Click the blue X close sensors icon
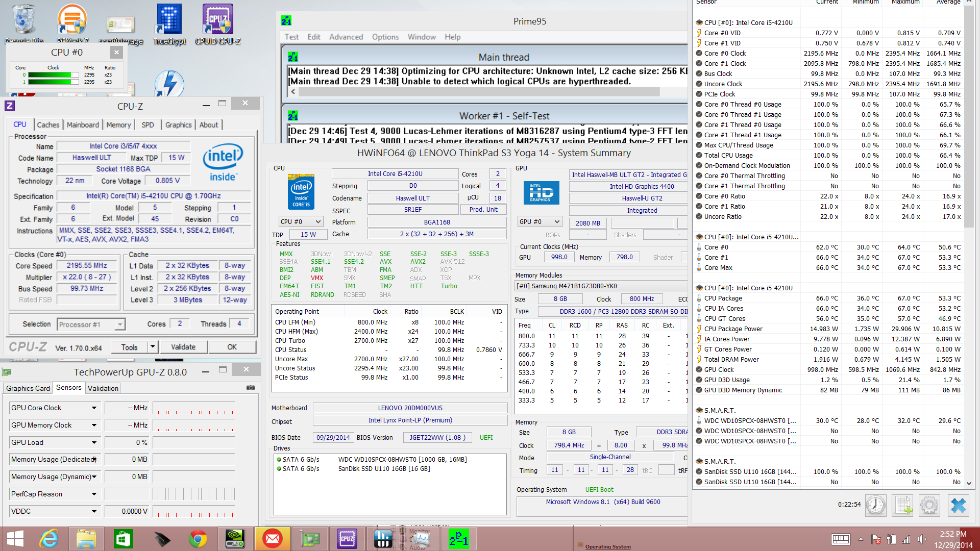 [958, 505]
